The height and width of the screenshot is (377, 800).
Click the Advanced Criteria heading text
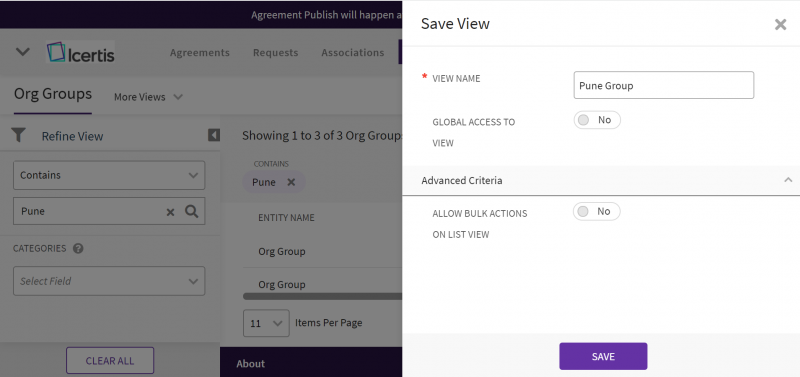coord(462,181)
